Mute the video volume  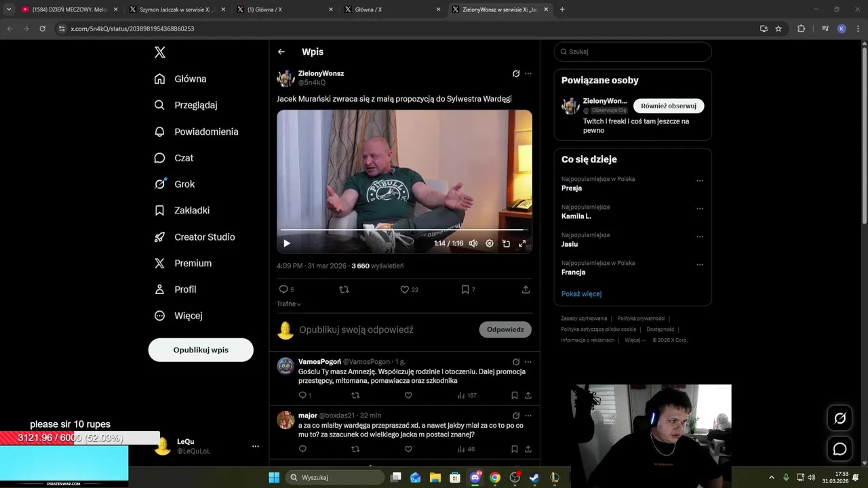pyautogui.click(x=473, y=243)
